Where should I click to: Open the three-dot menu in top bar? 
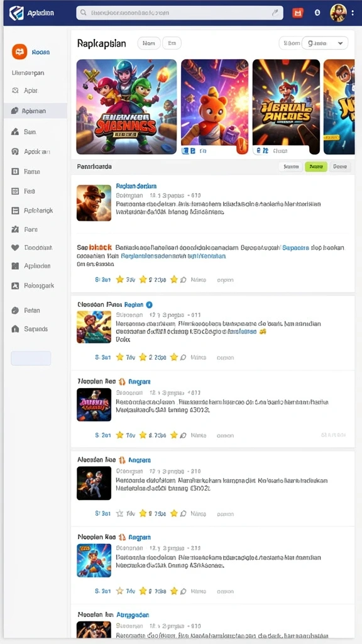pos(353,13)
